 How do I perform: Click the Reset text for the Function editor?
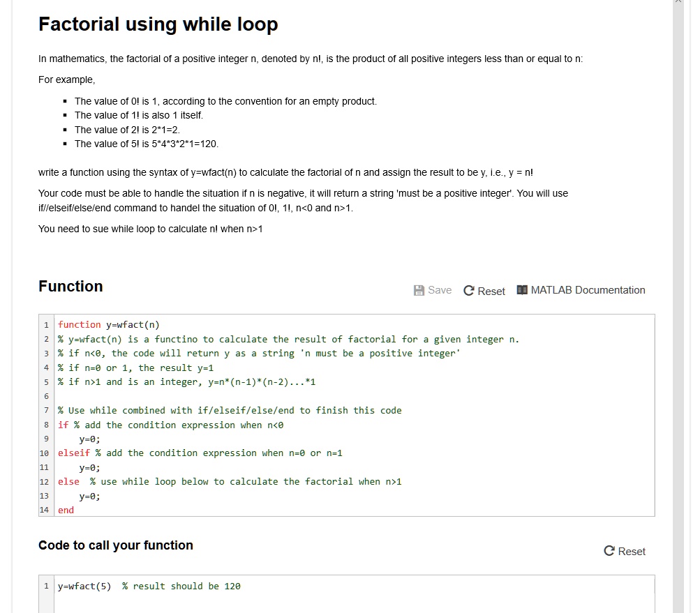coord(491,292)
